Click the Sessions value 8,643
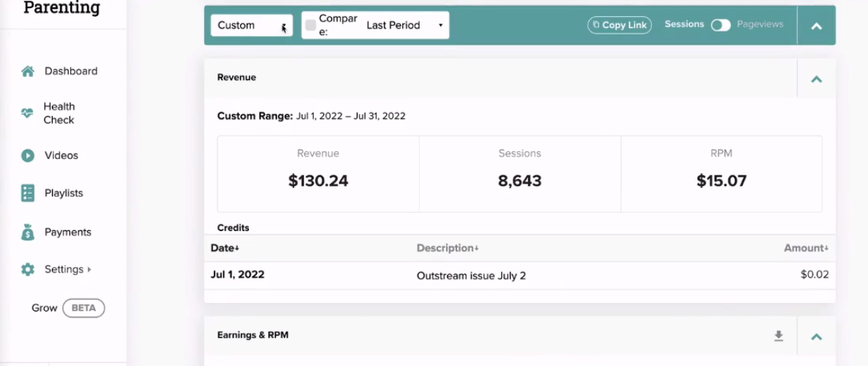Viewport: 868px width, 366px height. coord(520,180)
